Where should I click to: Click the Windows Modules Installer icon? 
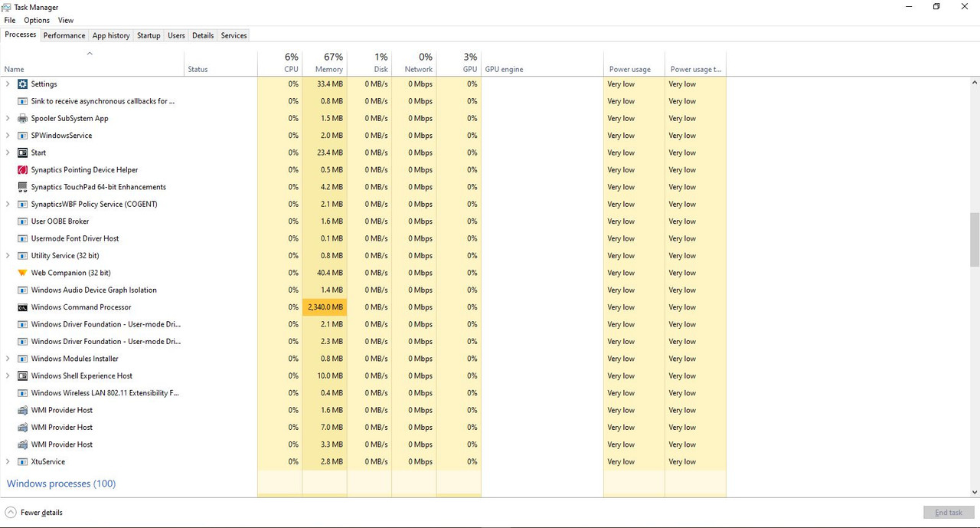pyautogui.click(x=22, y=359)
